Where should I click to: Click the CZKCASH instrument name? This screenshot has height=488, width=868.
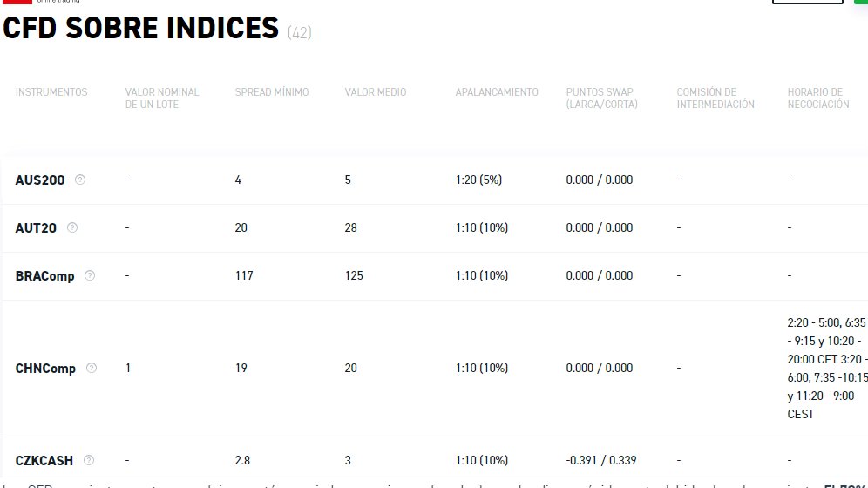pyautogui.click(x=44, y=461)
